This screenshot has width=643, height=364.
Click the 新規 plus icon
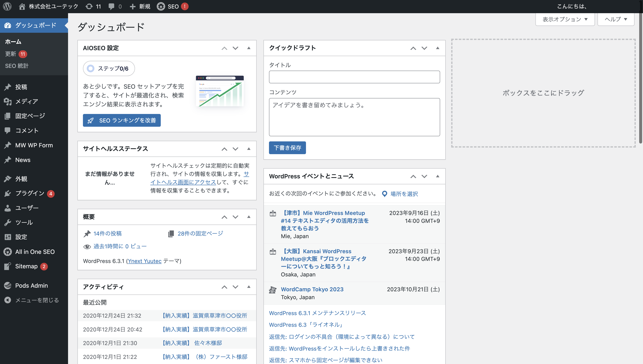tap(132, 7)
